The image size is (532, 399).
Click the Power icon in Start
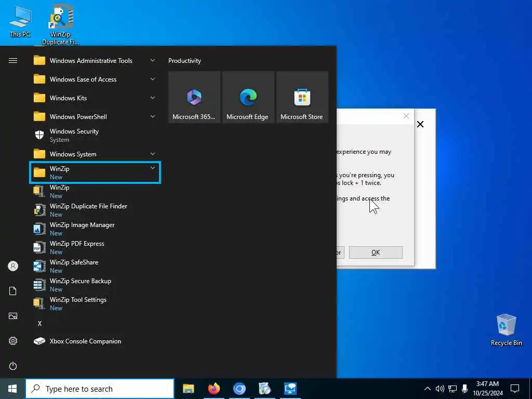pyautogui.click(x=13, y=366)
